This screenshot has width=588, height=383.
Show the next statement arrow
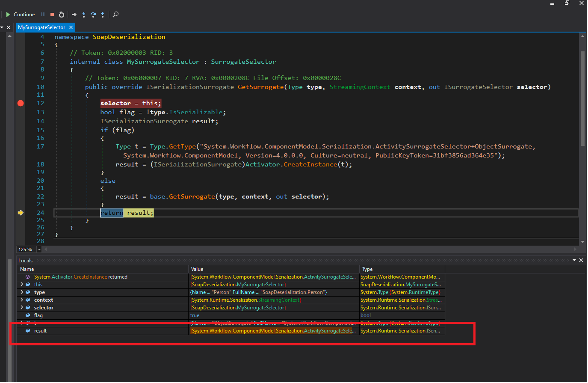(74, 15)
